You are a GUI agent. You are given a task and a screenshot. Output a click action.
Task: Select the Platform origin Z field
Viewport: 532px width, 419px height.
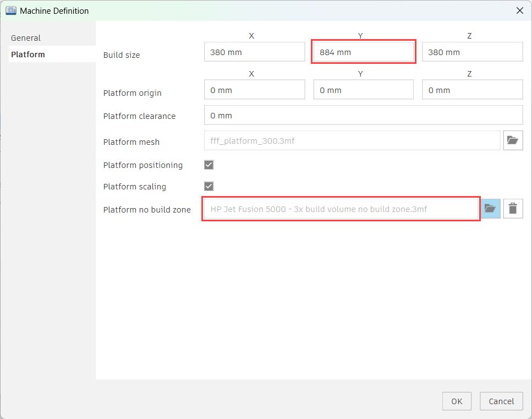pos(472,90)
